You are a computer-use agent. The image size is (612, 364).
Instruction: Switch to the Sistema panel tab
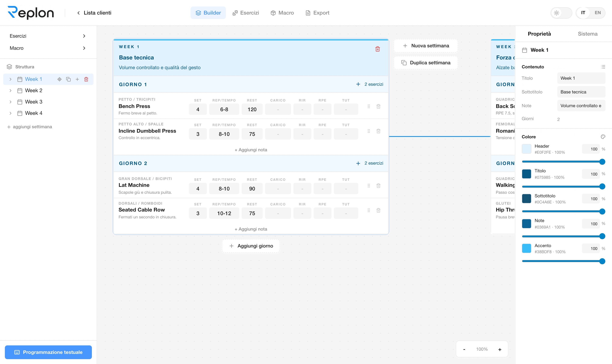588,34
